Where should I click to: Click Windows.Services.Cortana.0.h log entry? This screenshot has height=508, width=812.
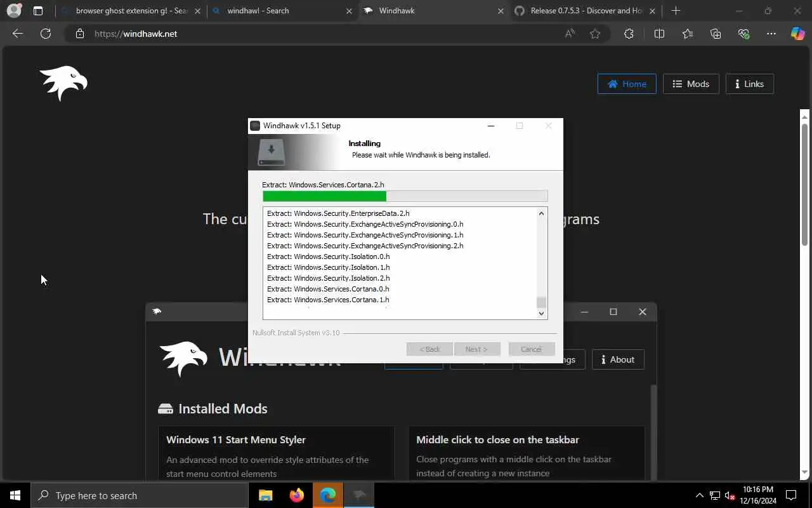tap(328, 289)
